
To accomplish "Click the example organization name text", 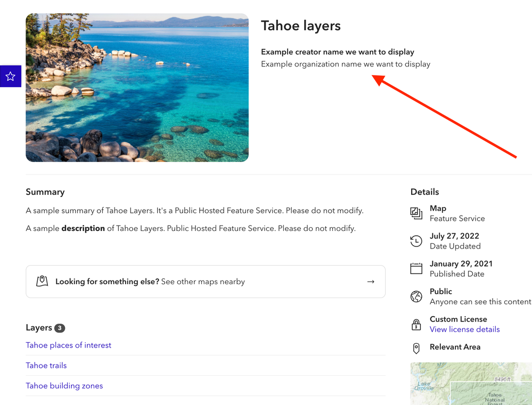I will (x=346, y=64).
